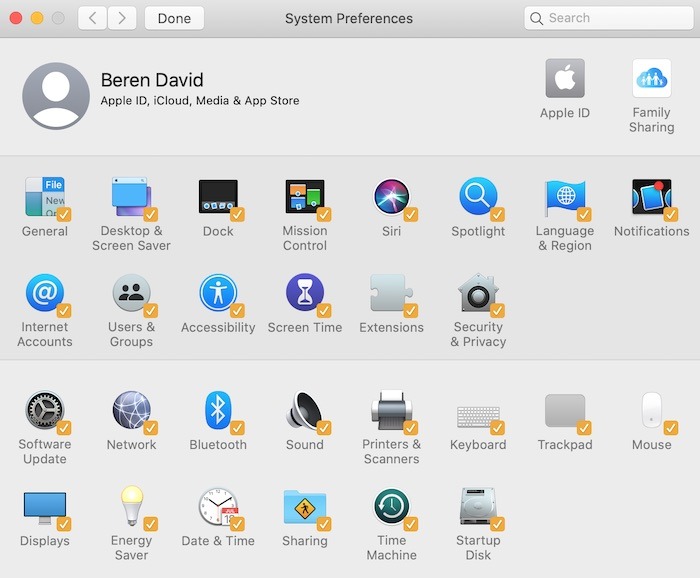Image resolution: width=700 pixels, height=578 pixels.
Task: Click the Internet Accounts @ icon
Action: click(x=45, y=293)
